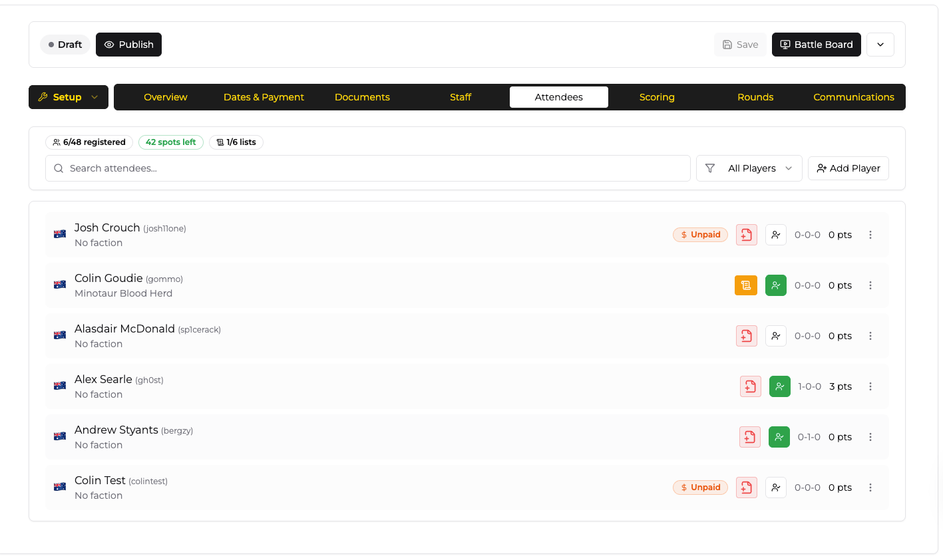Open the Dates & Payment tab

click(x=264, y=97)
